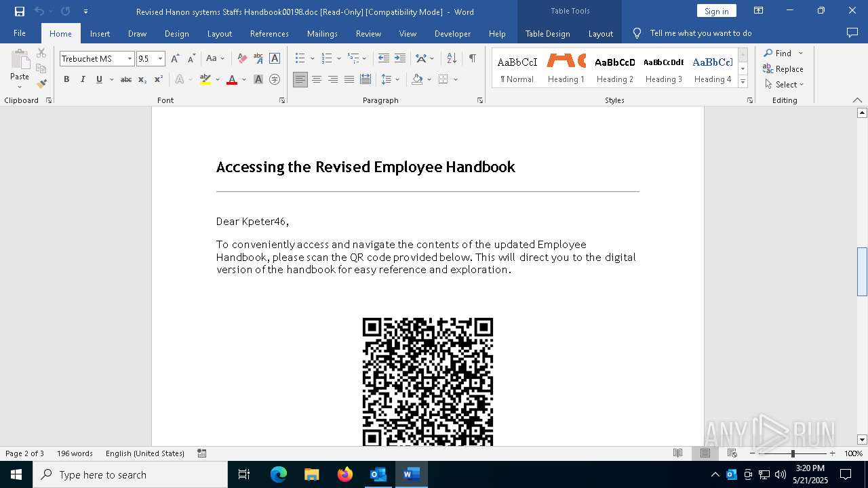The width and height of the screenshot is (868, 488).
Task: Apply character shading to text
Action: (x=258, y=79)
